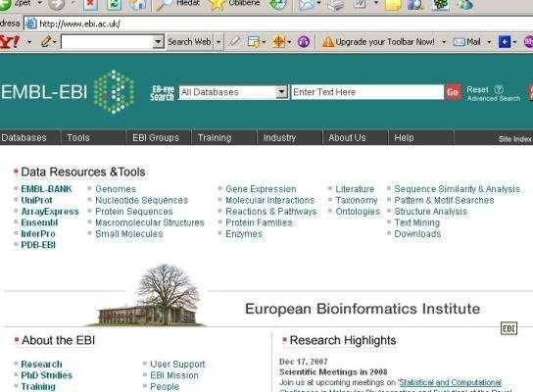Open the UniProt link

coord(36,200)
